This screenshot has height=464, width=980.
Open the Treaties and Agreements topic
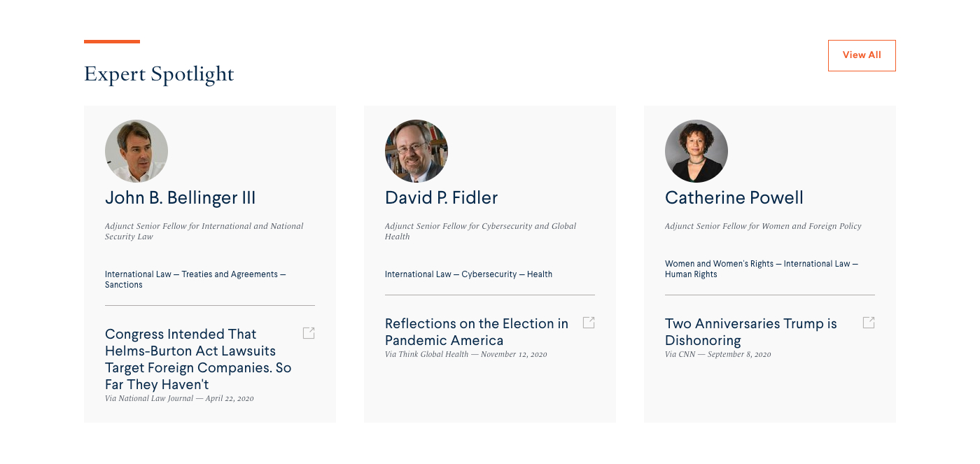click(230, 274)
